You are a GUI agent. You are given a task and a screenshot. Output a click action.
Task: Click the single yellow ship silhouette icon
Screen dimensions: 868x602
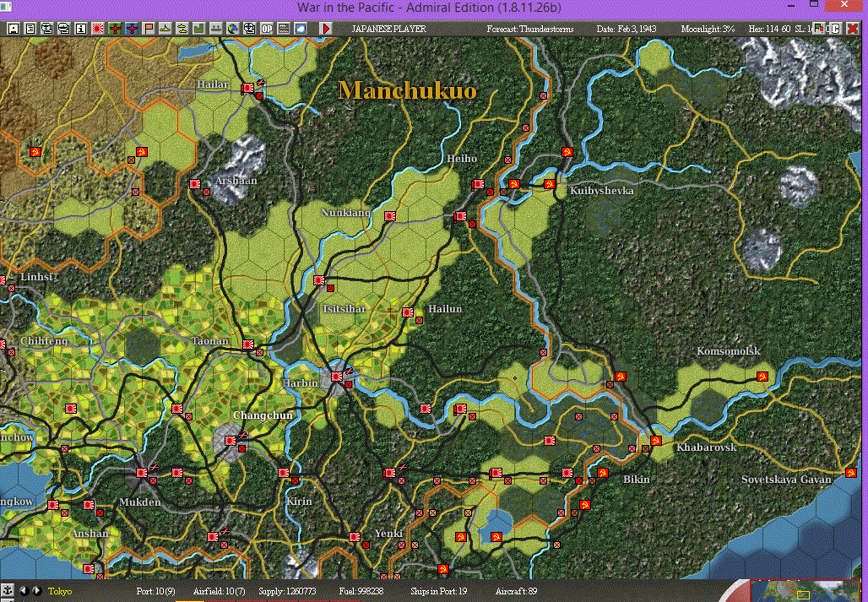(x=165, y=28)
